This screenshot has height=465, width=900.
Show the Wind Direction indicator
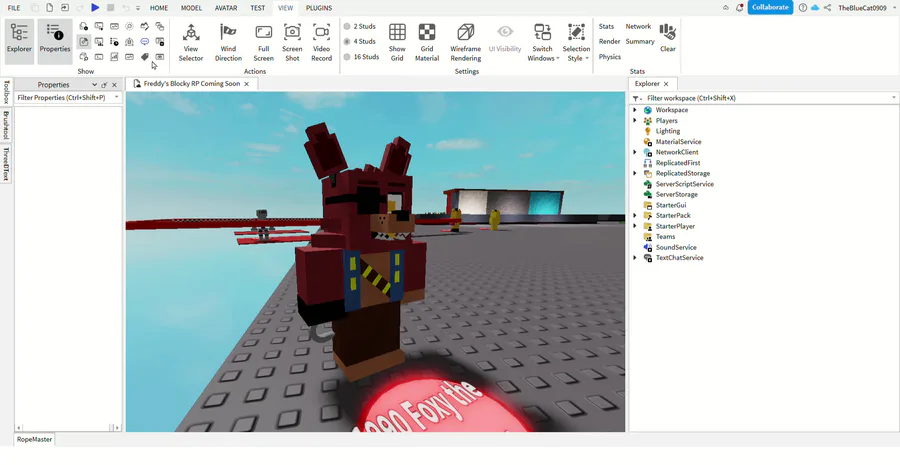(x=228, y=42)
